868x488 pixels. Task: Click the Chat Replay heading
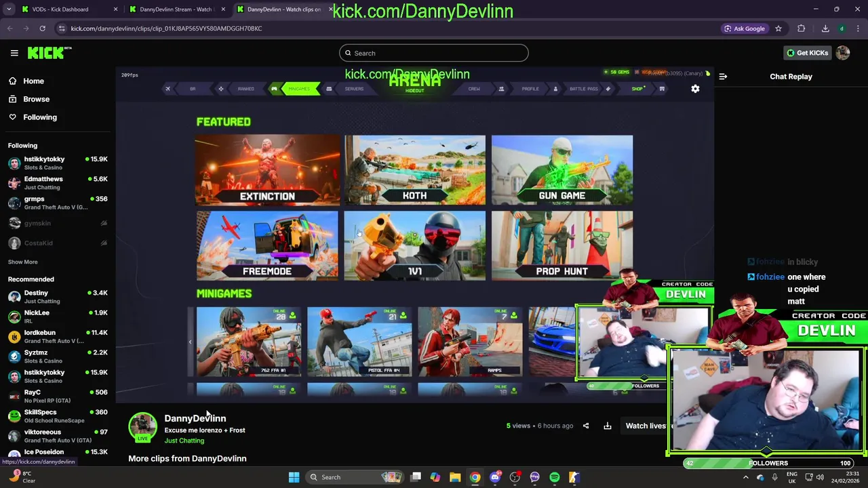791,77
